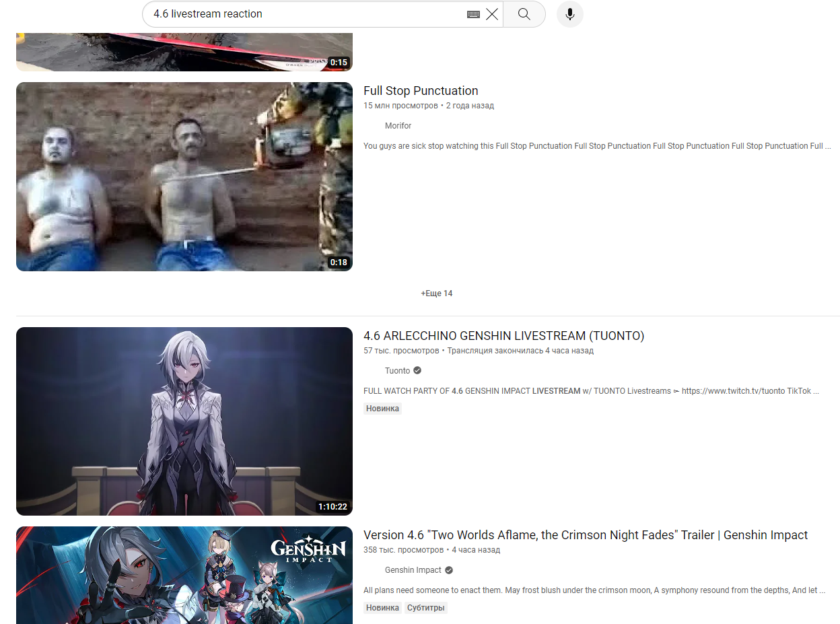Click the verified checkmark next to Tuonto
840x624 pixels.
(x=417, y=371)
